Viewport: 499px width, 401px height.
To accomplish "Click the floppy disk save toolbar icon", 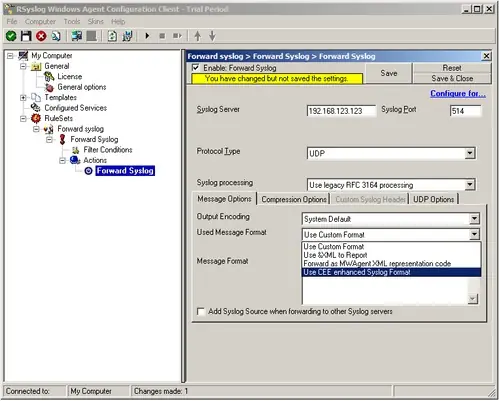I will point(26,36).
